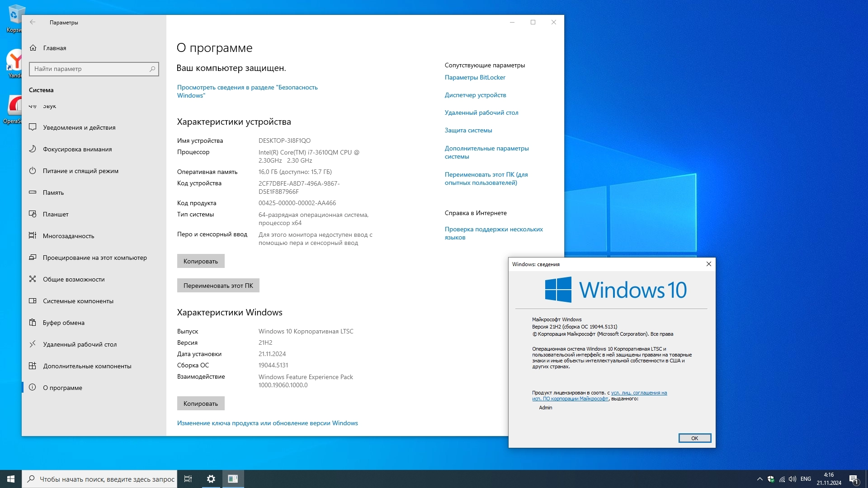Go to the Память storage section

coord(53,192)
